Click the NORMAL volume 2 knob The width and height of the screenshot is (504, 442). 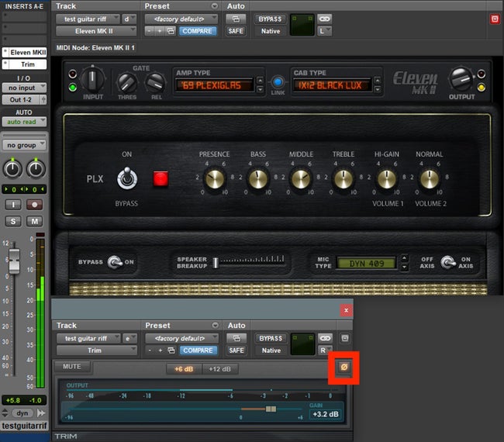(429, 178)
